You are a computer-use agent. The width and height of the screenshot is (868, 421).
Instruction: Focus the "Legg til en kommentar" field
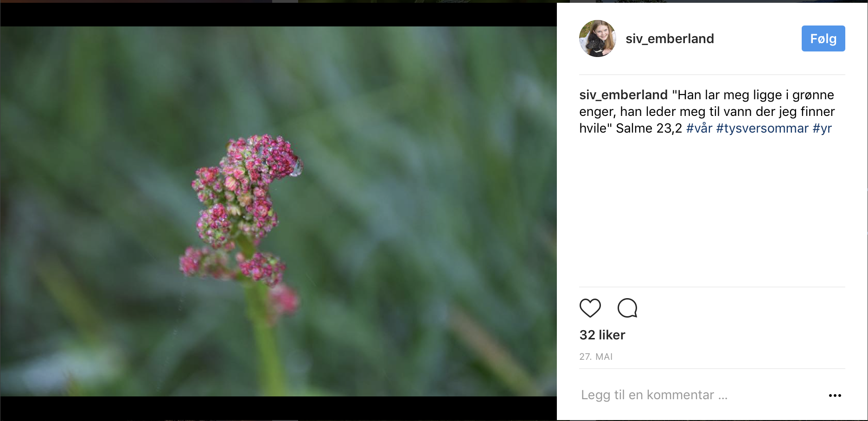[654, 395]
